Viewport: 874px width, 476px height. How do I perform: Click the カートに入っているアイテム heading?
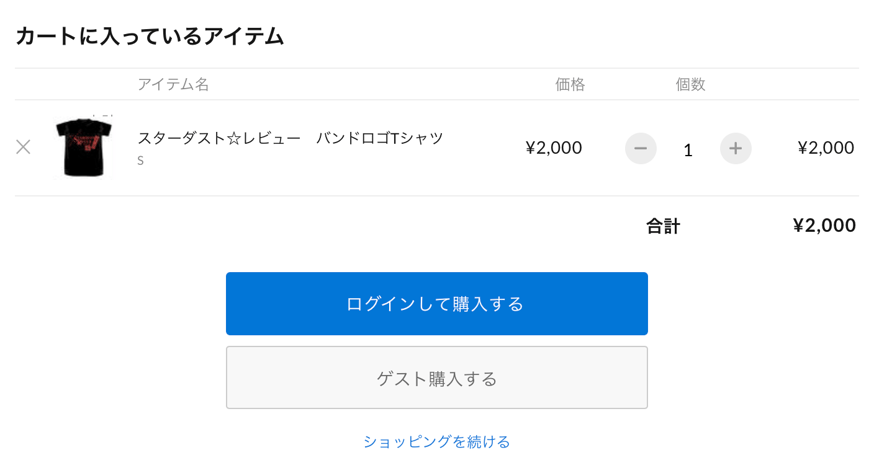(x=149, y=36)
